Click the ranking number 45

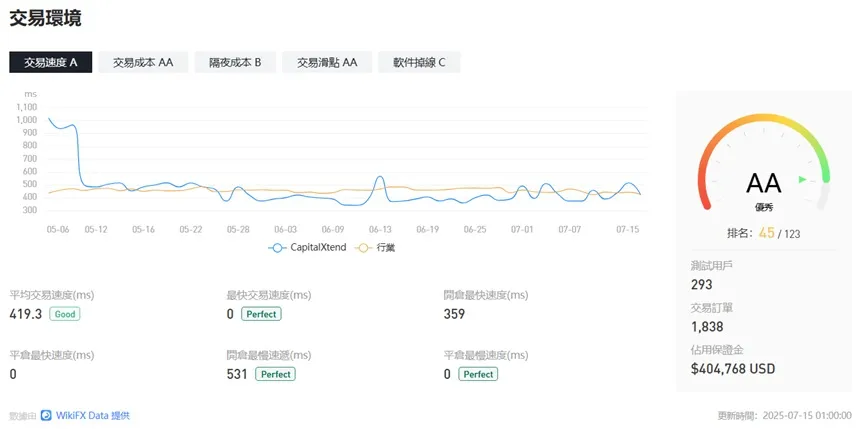[x=766, y=233]
